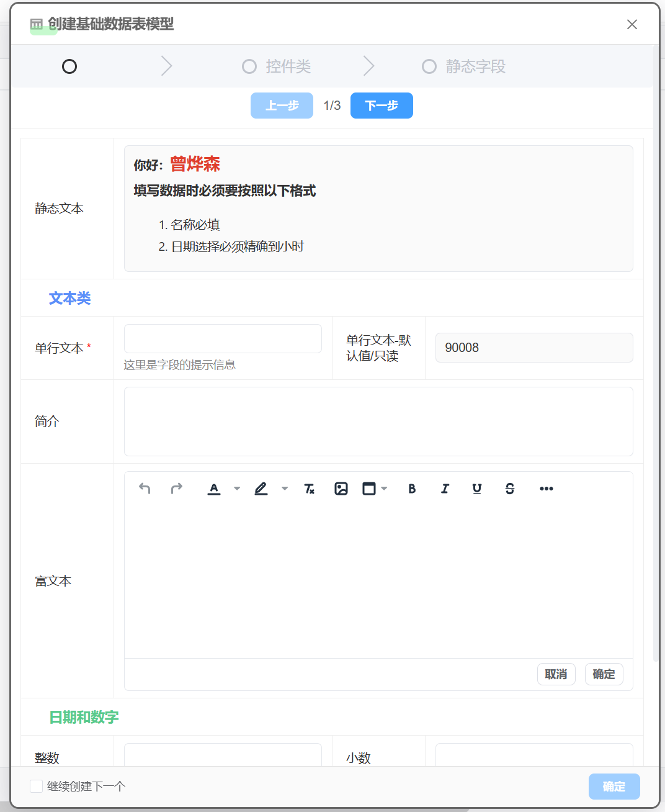Switch to the 控件类 step
665x812 pixels.
coord(277,66)
